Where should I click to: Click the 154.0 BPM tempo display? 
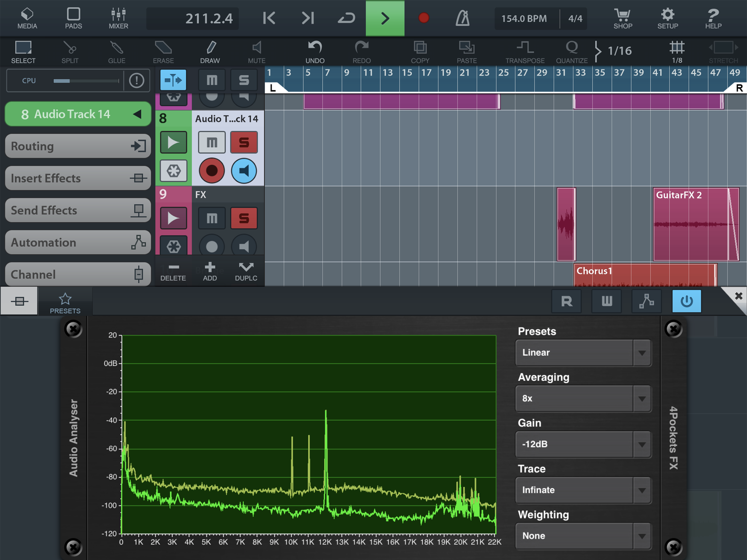524,19
